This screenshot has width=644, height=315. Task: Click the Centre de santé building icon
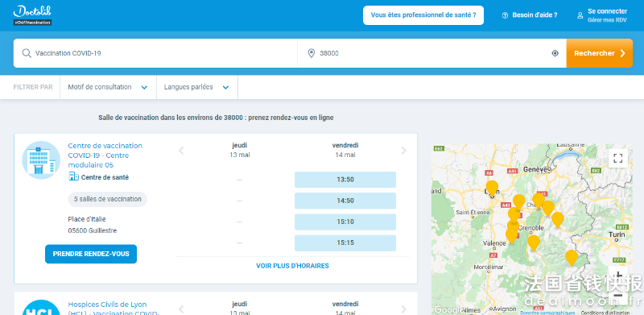(73, 176)
